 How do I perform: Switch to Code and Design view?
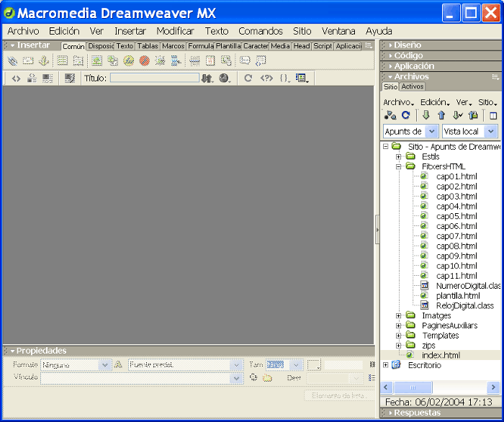pos(32,78)
